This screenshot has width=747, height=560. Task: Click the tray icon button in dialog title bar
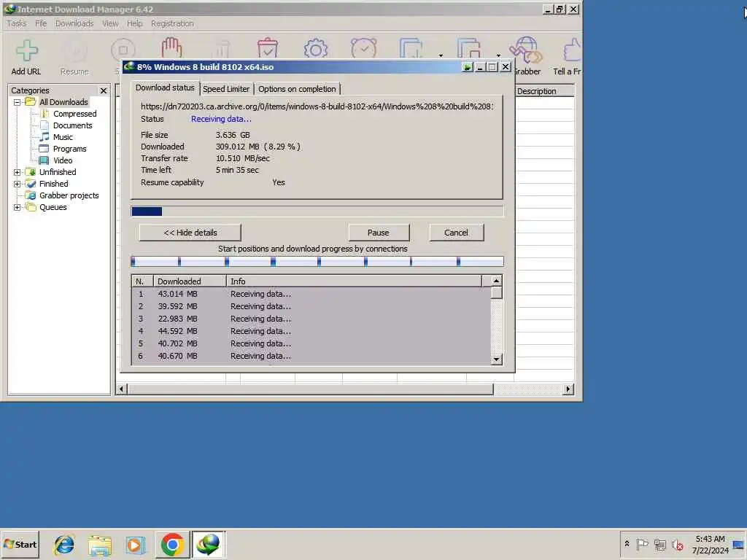coord(467,67)
